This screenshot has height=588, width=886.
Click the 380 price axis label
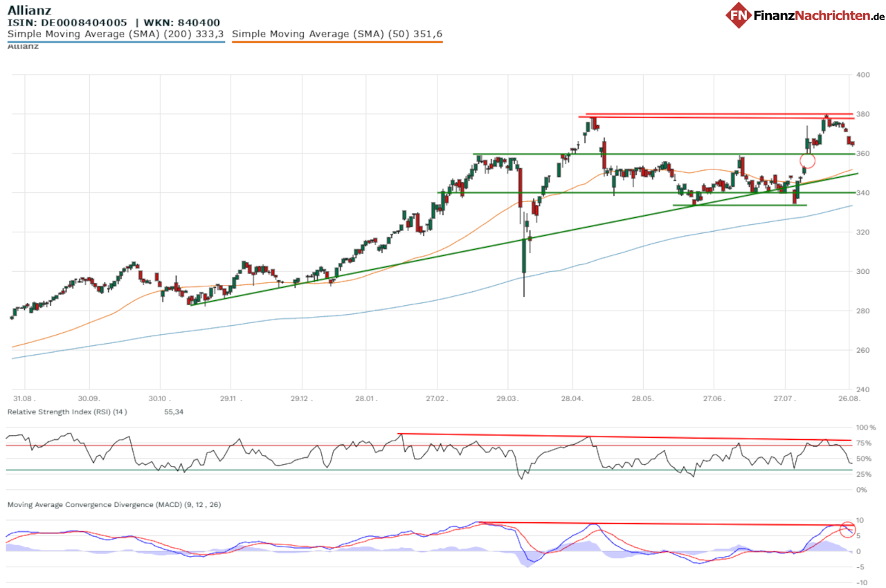point(863,114)
